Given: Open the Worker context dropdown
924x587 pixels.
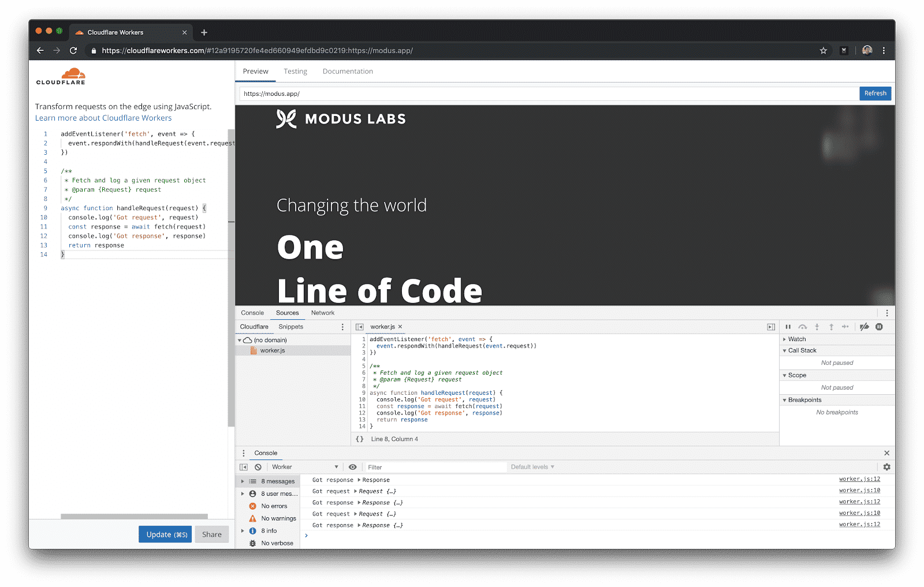Looking at the screenshot, I should pos(305,467).
